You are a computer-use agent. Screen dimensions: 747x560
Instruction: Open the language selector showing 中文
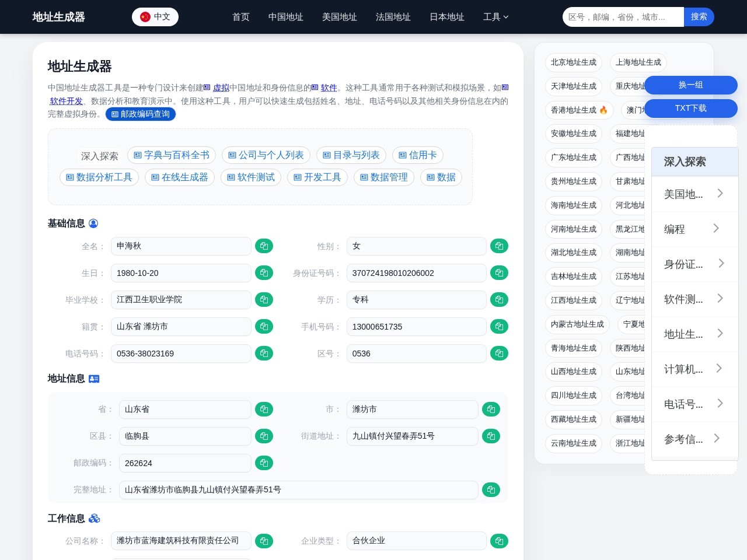tap(155, 17)
